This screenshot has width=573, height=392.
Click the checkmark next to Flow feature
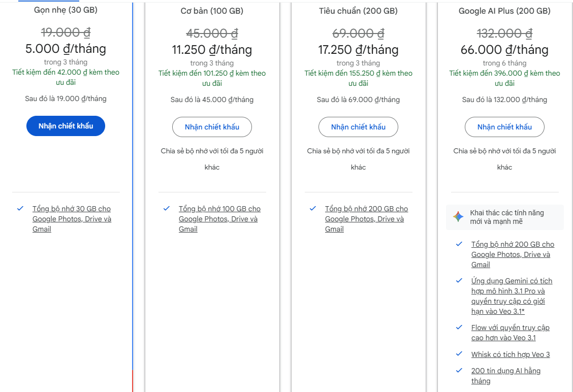pos(459,328)
